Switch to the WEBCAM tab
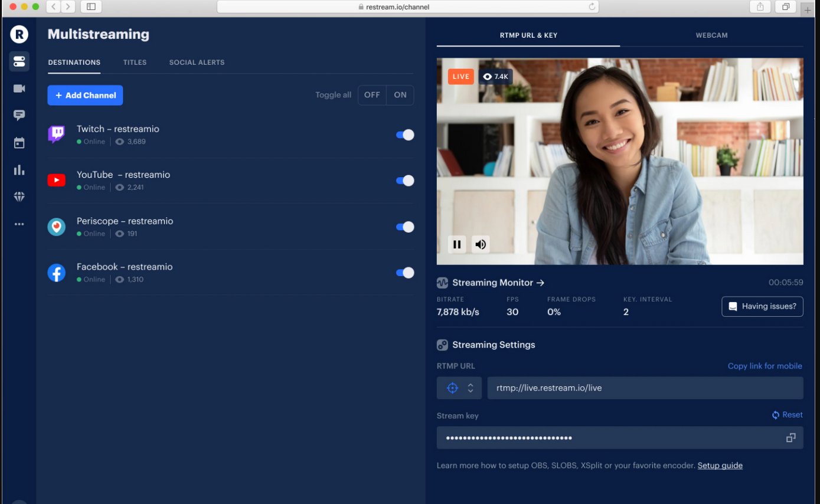The height and width of the screenshot is (504, 820). (x=711, y=35)
